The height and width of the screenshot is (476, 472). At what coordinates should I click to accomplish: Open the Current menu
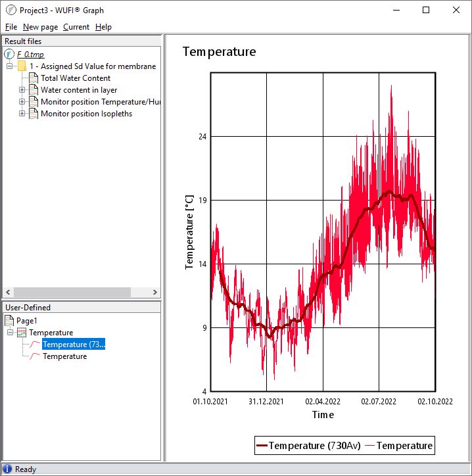click(76, 27)
